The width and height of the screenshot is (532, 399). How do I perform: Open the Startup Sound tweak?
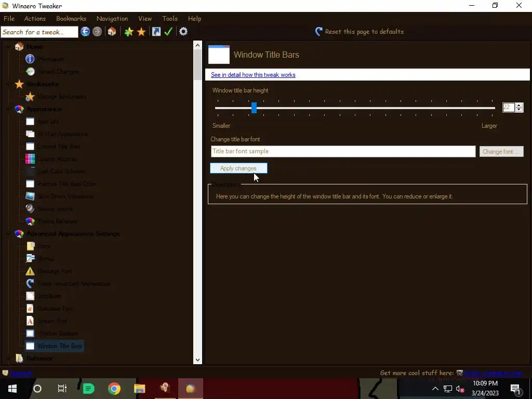tap(55, 209)
